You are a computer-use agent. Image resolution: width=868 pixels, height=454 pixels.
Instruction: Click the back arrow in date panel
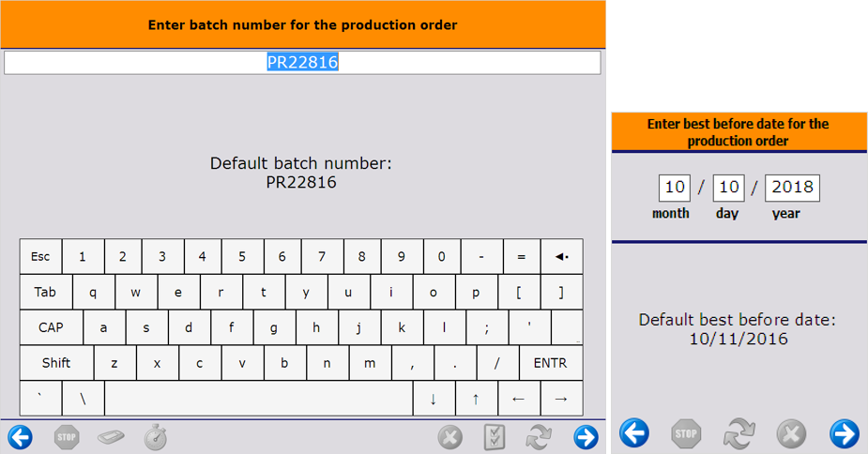tap(634, 433)
